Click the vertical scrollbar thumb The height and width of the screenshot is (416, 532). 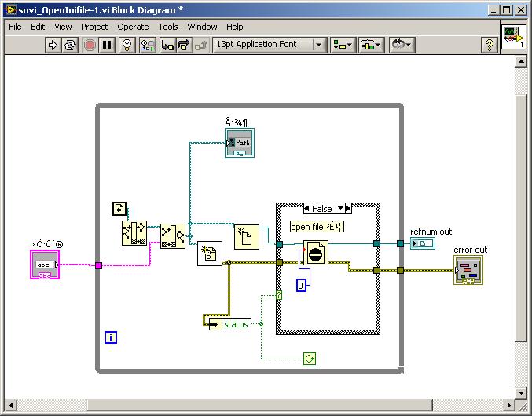(x=521, y=219)
